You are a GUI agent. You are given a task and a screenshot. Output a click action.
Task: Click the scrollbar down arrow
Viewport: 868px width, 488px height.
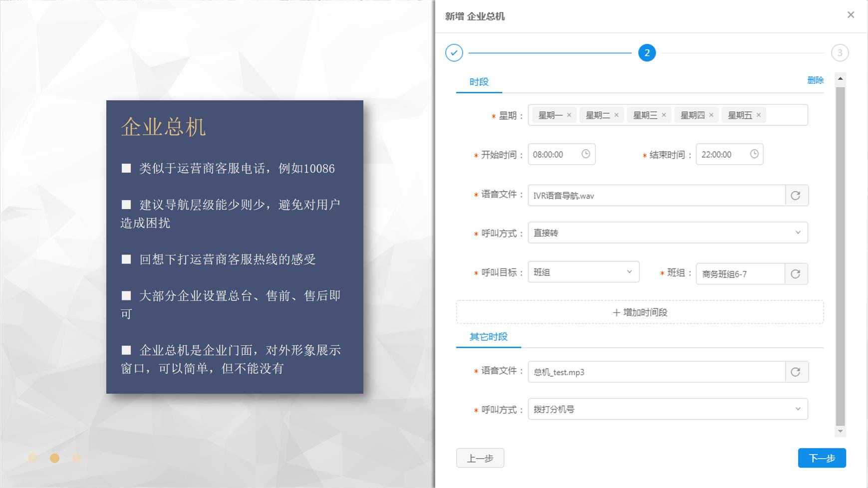(x=841, y=431)
